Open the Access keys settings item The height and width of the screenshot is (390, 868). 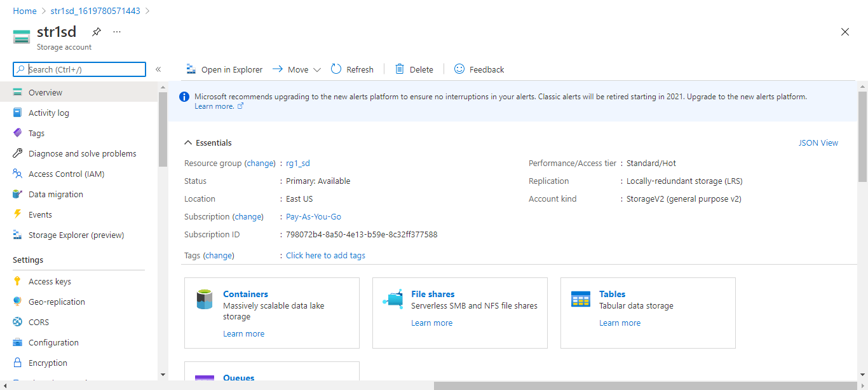(79, 281)
